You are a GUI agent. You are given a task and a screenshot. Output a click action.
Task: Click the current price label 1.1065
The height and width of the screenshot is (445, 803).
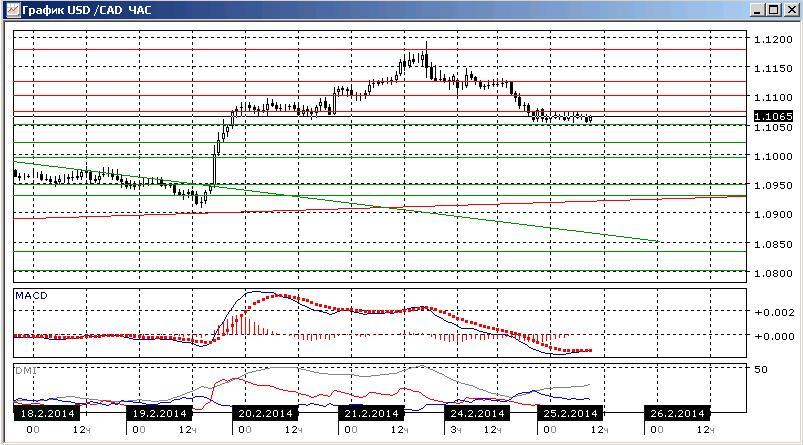(x=773, y=117)
